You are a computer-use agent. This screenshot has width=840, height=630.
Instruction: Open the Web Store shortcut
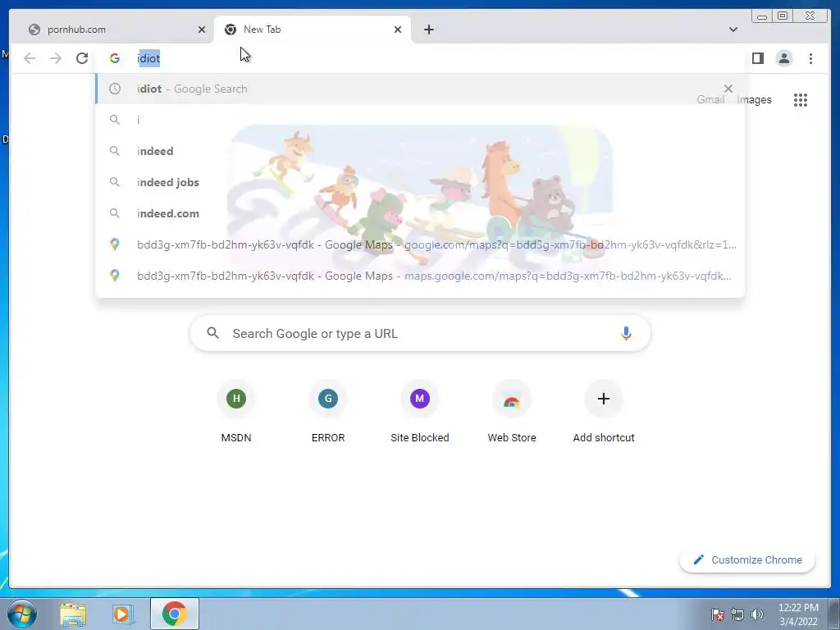point(512,412)
